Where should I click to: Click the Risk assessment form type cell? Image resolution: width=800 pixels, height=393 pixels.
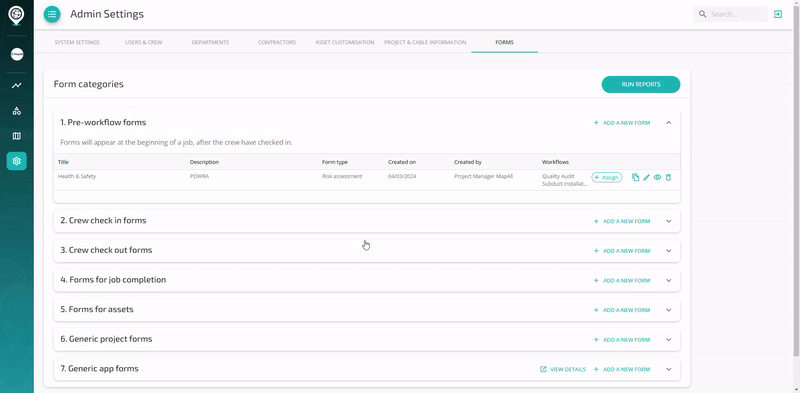342,176
